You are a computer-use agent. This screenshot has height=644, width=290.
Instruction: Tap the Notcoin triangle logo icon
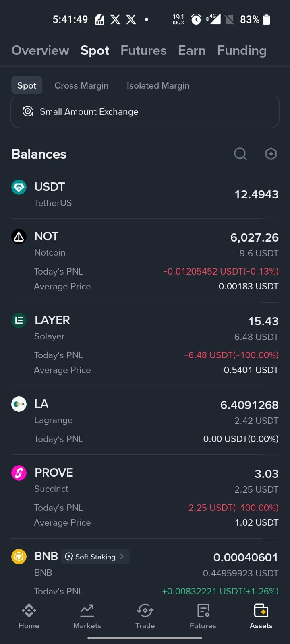[x=19, y=237]
